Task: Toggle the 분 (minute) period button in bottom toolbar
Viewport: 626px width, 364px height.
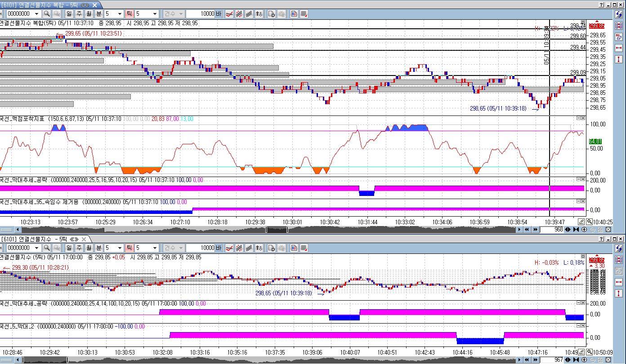Action: tap(99, 248)
